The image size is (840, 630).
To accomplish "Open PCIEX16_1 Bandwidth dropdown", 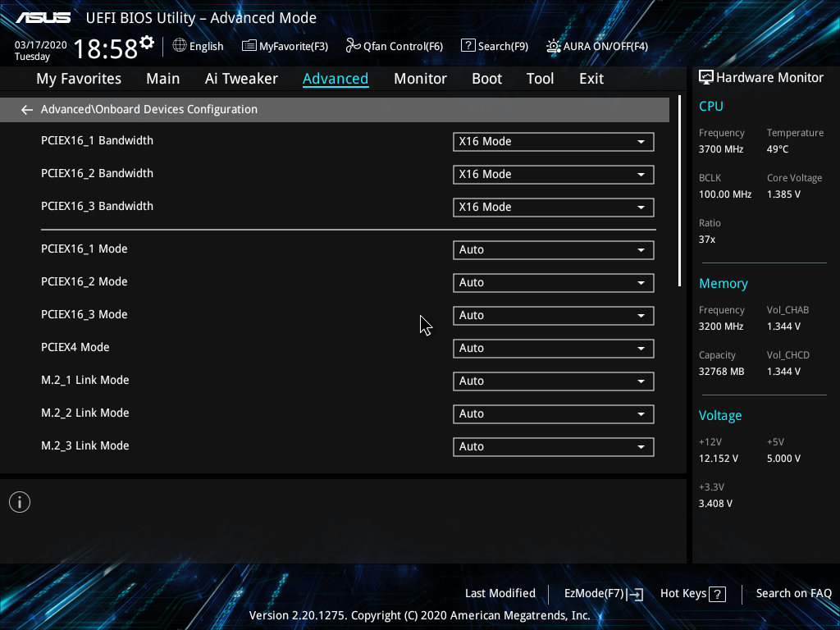I will 554,142.
